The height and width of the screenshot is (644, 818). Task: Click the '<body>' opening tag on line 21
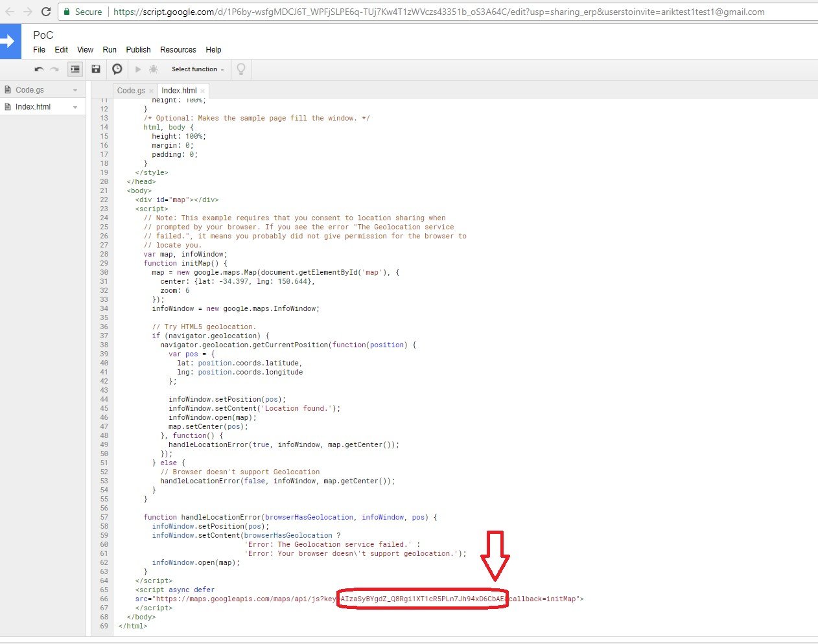139,190
